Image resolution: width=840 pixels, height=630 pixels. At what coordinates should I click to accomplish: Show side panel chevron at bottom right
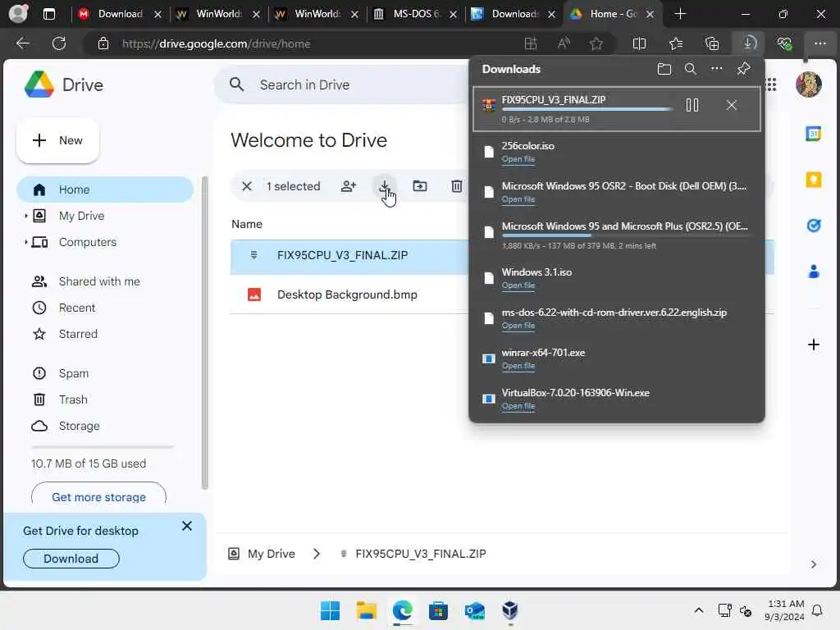pyautogui.click(x=813, y=564)
